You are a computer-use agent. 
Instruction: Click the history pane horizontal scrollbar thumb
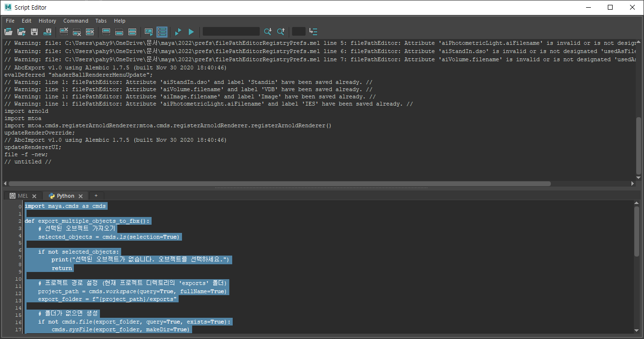coord(280,183)
